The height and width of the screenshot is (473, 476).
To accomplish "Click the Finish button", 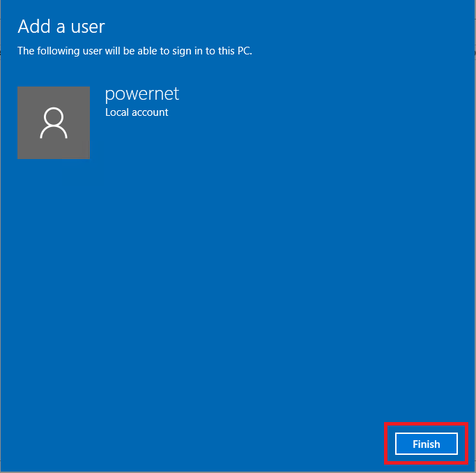I will pos(427,444).
